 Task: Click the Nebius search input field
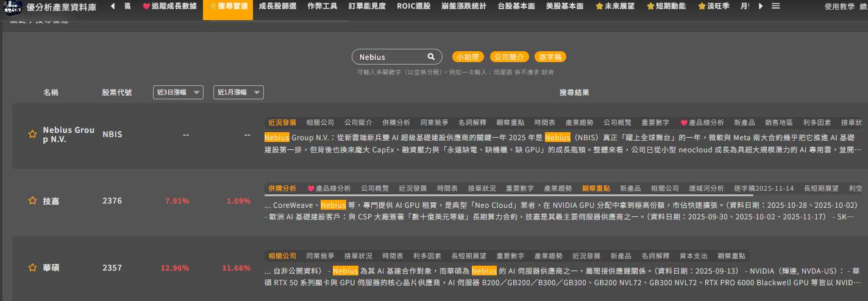pyautogui.click(x=390, y=57)
